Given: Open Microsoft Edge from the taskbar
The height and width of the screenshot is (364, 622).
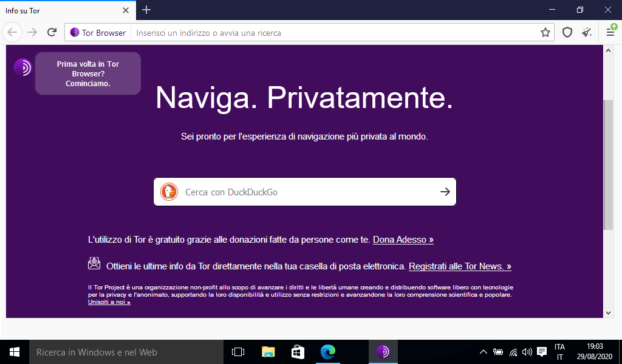Looking at the screenshot, I should (328, 352).
